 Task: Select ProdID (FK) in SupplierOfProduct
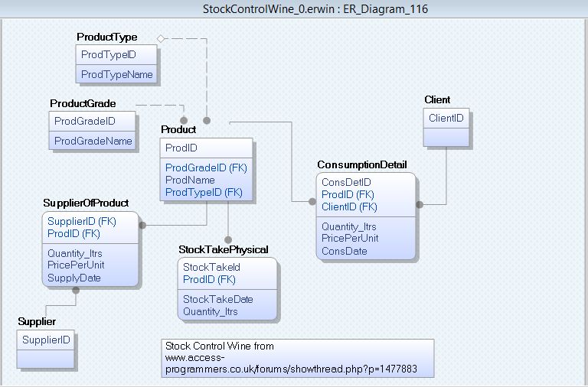(73, 233)
